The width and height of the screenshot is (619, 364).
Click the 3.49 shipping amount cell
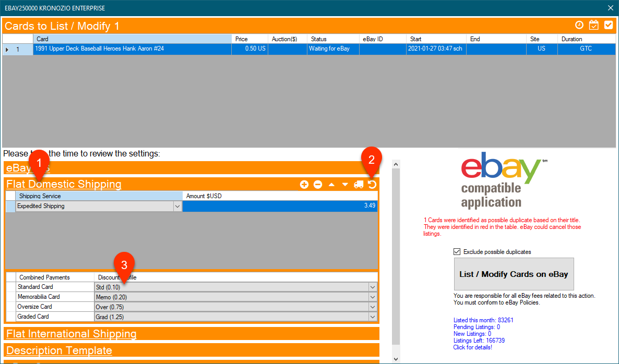[280, 206]
